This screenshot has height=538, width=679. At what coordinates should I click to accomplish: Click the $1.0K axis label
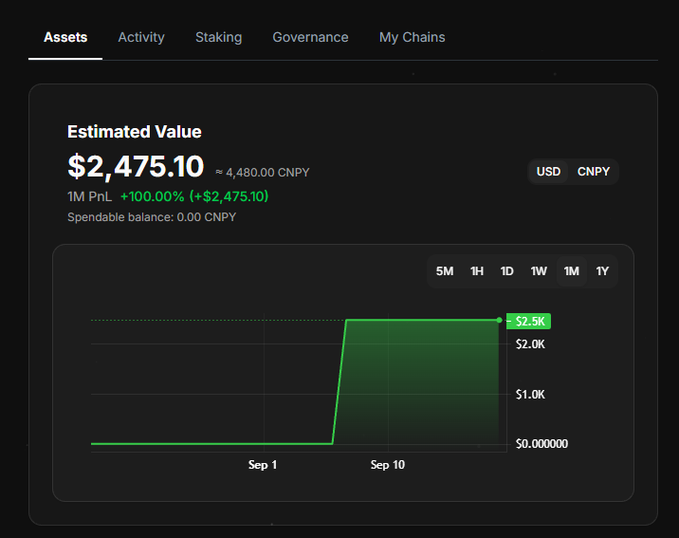(x=530, y=395)
